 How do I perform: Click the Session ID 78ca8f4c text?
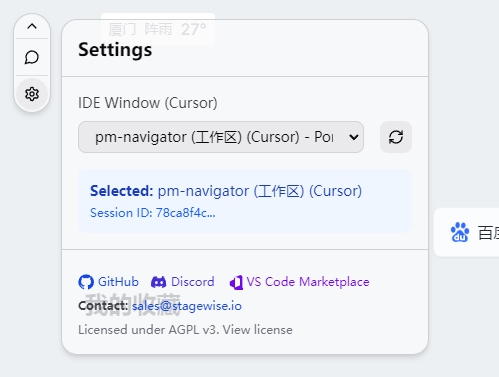153,213
